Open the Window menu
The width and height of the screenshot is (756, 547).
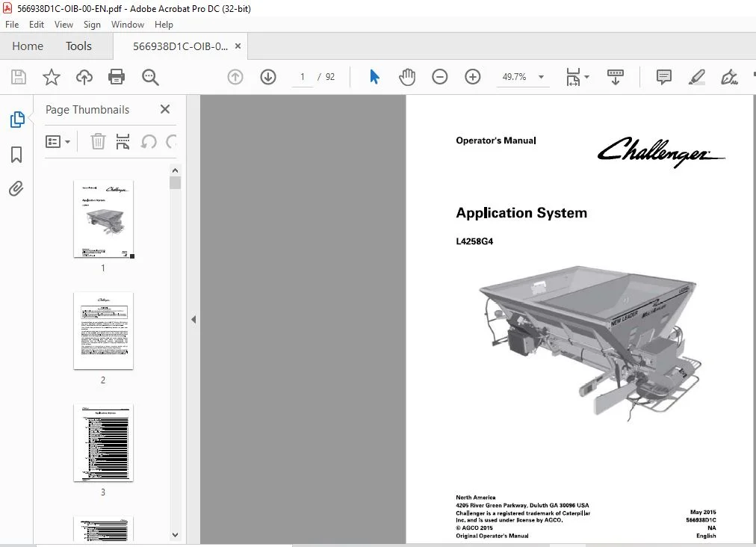[x=128, y=25]
